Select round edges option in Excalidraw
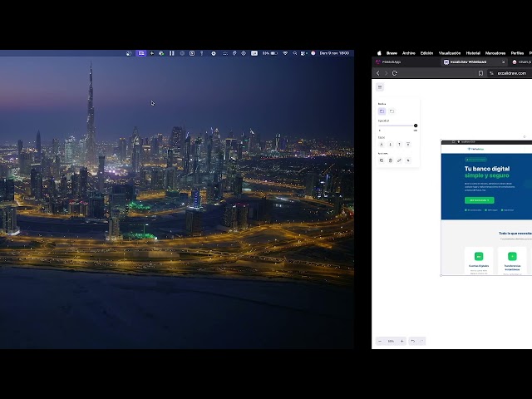 click(x=392, y=111)
